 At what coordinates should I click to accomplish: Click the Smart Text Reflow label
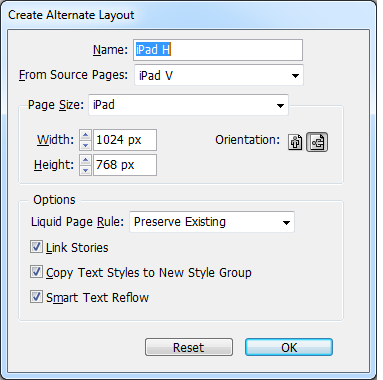[x=97, y=297]
